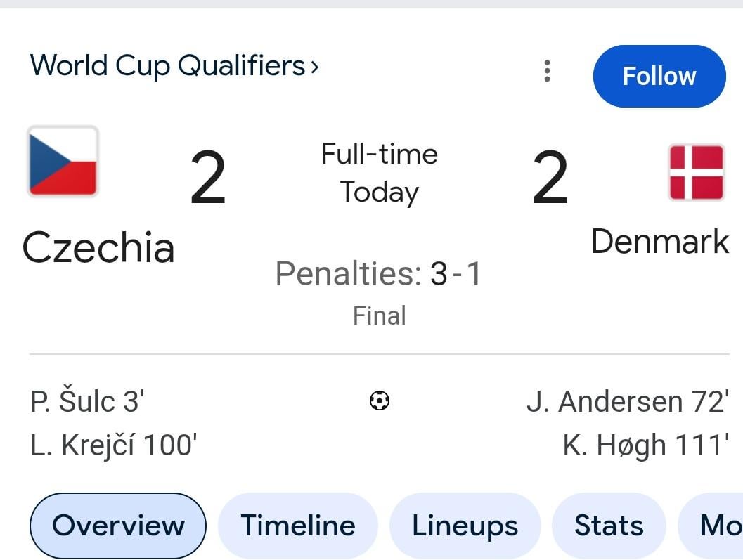
Task: Click the soccer ball goals icon
Action: 380,401
